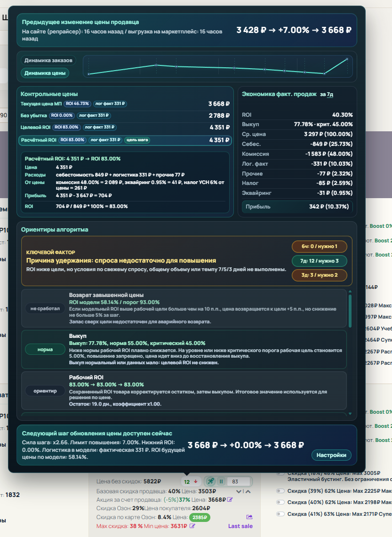
Task: Click the цель шага badge
Action: tap(137, 140)
